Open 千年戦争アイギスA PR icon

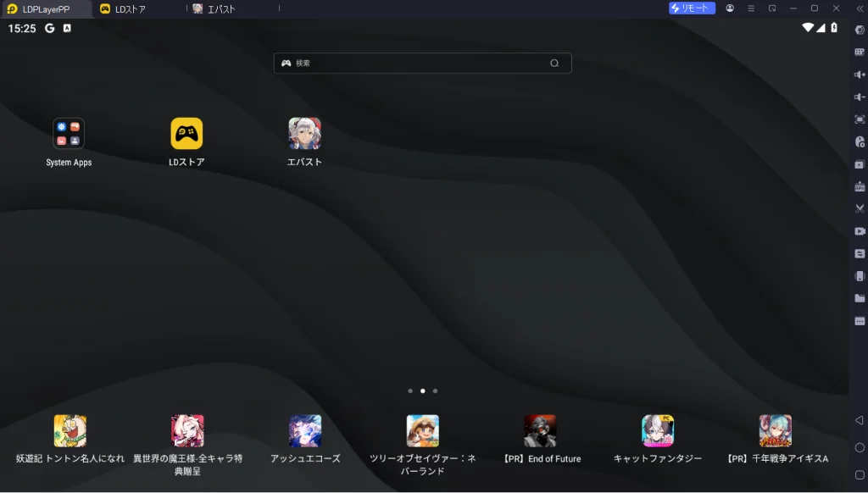(775, 430)
